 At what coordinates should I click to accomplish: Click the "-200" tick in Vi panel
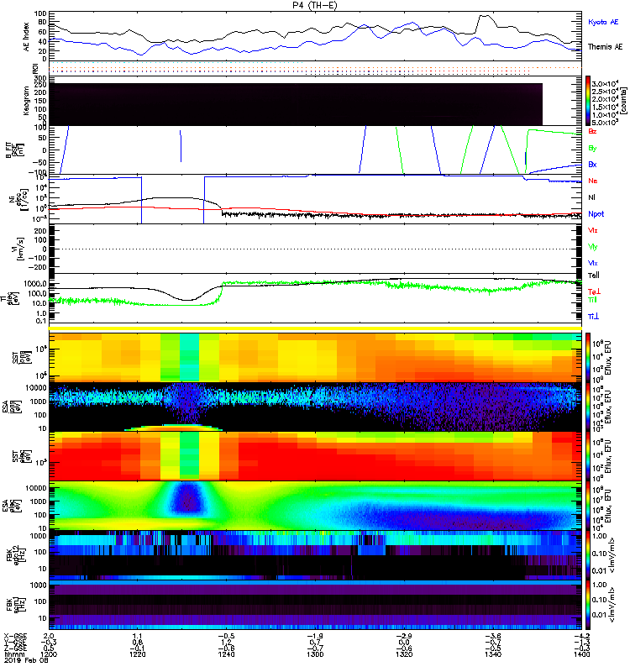pyautogui.click(x=38, y=267)
